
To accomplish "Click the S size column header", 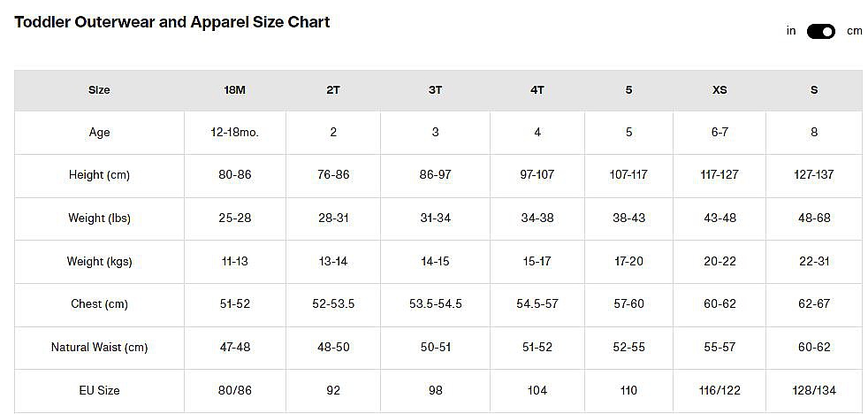I will 814,90.
